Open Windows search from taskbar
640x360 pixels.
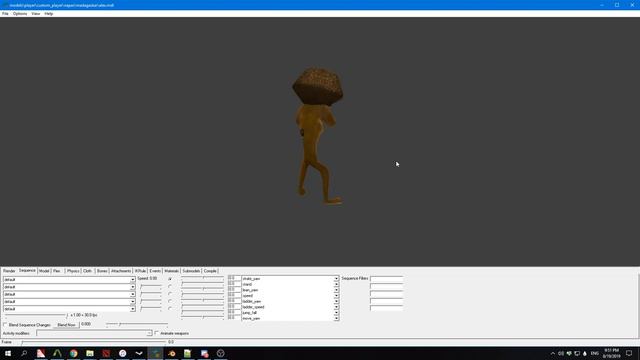click(24, 353)
